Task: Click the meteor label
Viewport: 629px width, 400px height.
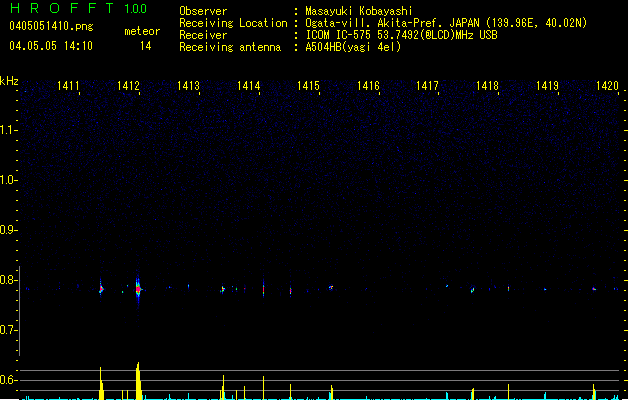Action: (x=142, y=31)
